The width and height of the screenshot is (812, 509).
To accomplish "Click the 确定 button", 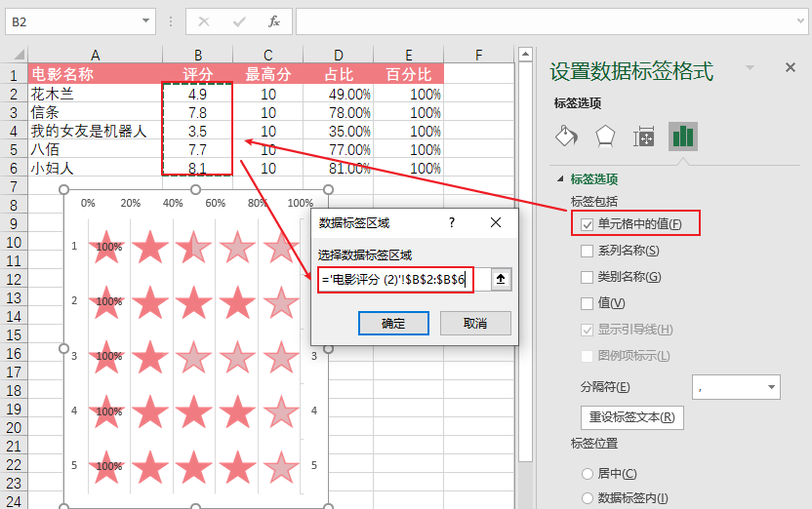I will 393,324.
